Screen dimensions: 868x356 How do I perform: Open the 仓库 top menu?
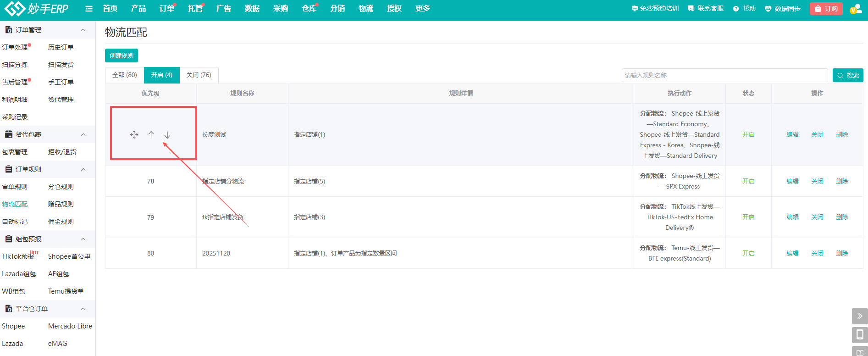(x=309, y=9)
